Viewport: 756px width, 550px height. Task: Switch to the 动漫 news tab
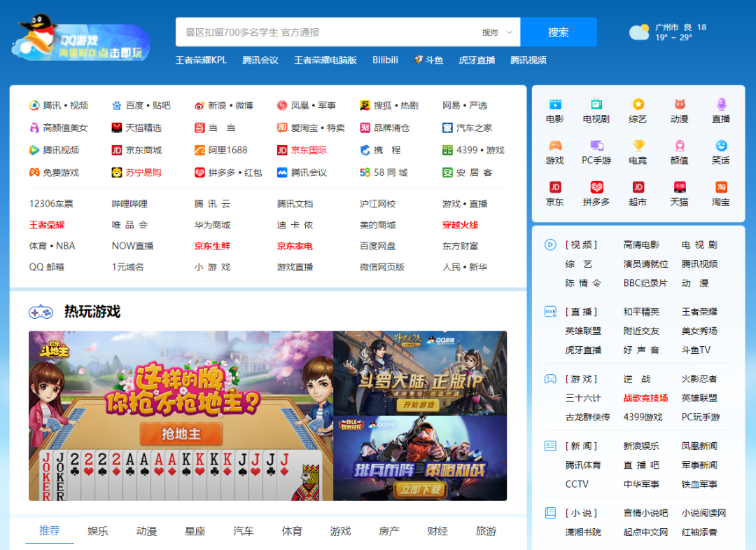coord(146,531)
